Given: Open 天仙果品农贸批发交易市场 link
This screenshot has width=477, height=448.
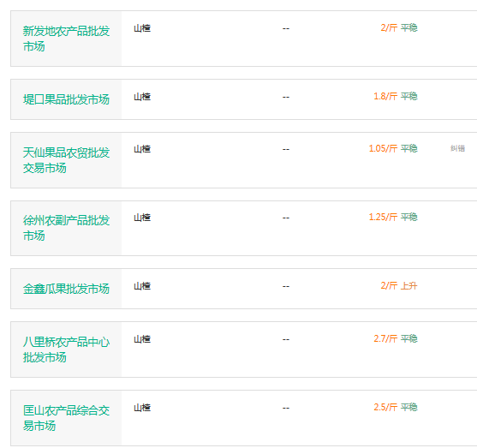Looking at the screenshot, I should click(66, 160).
